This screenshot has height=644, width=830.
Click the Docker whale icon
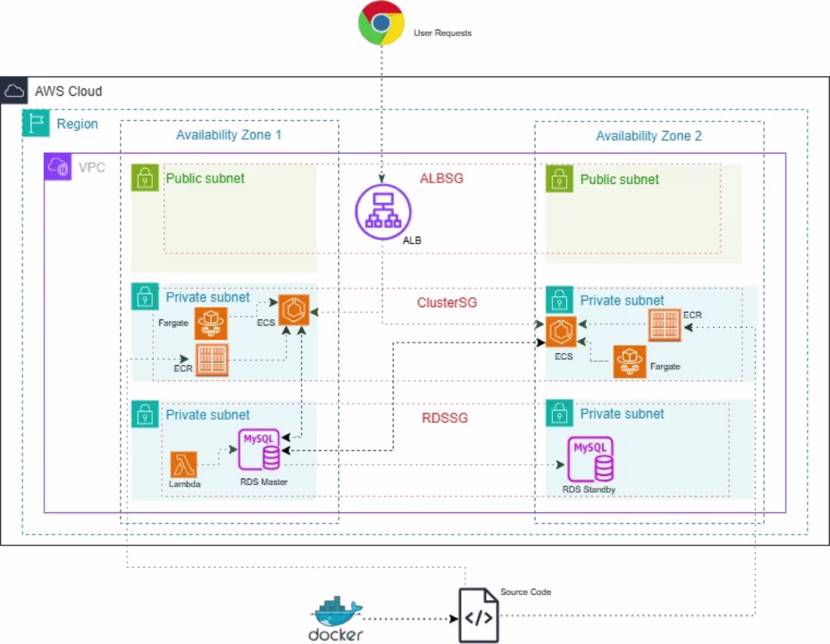pos(336,612)
